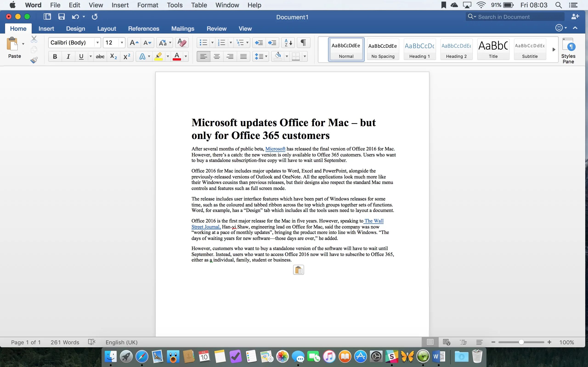Open the Styles Pane

pyautogui.click(x=568, y=50)
